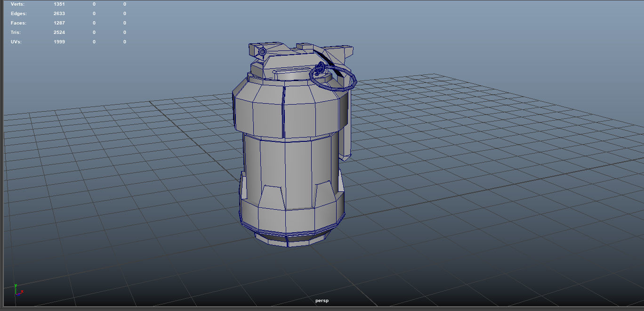Click the XYZ axis orientation gizmo

pyautogui.click(x=19, y=290)
